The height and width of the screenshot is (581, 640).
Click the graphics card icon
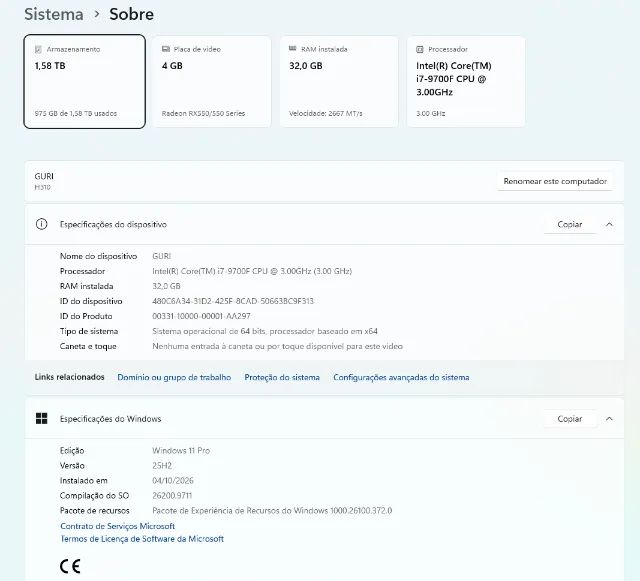click(166, 49)
